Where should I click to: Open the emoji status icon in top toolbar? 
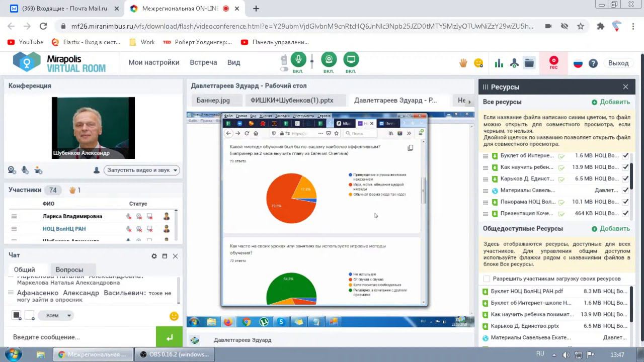478,63
